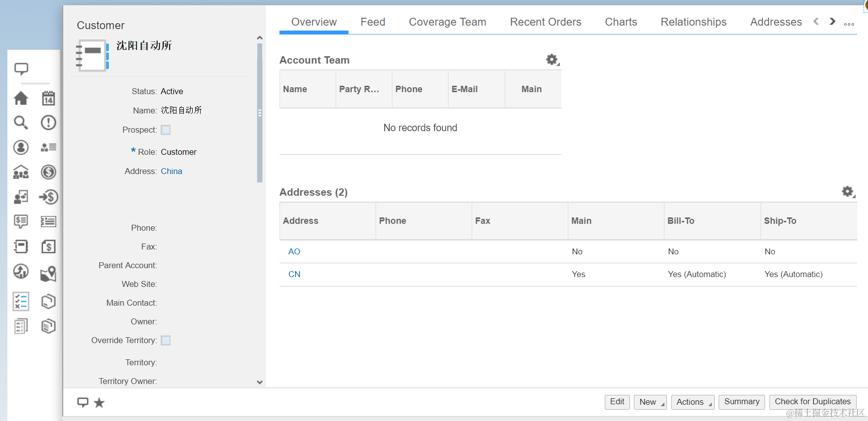
Task: Show next tabs with right chevron
Action: point(833,21)
